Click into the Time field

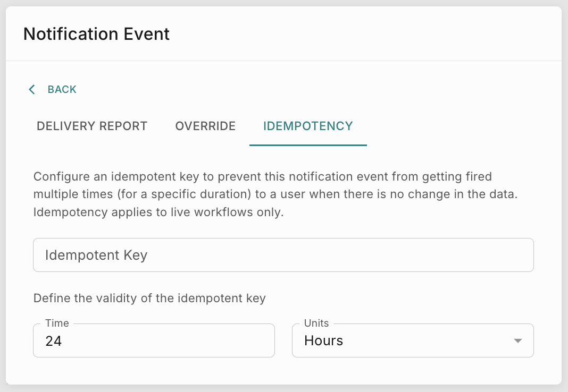(154, 340)
